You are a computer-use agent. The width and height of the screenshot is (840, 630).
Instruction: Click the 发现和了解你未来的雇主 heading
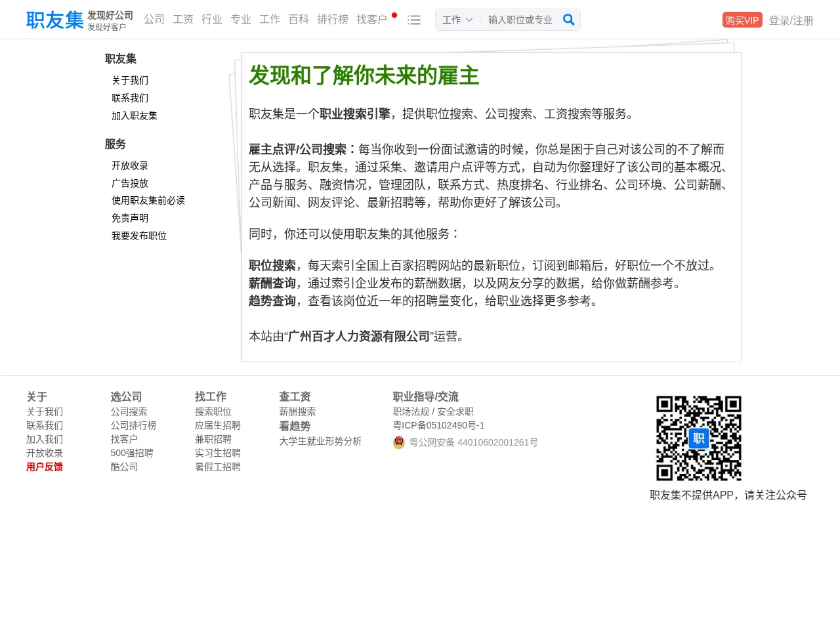pos(364,75)
